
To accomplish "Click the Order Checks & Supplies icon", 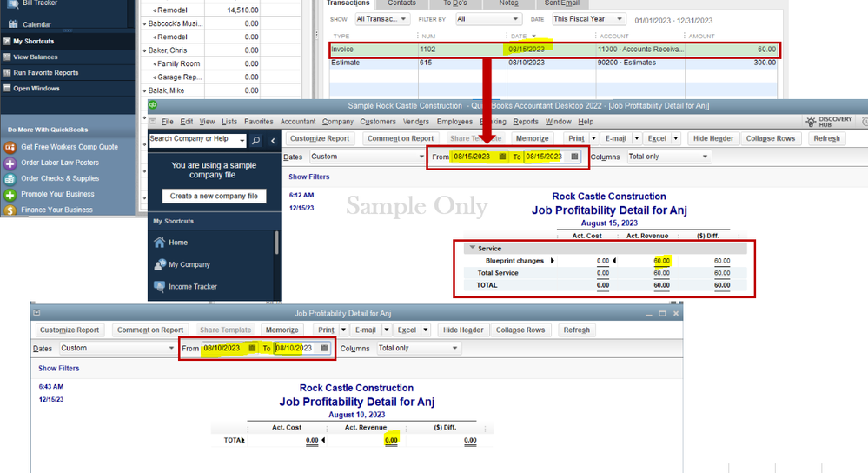I will (10, 179).
